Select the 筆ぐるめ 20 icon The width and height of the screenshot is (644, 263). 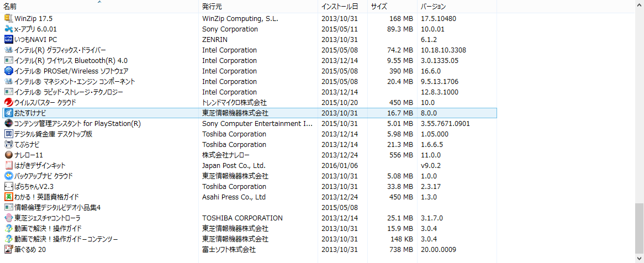(8, 249)
